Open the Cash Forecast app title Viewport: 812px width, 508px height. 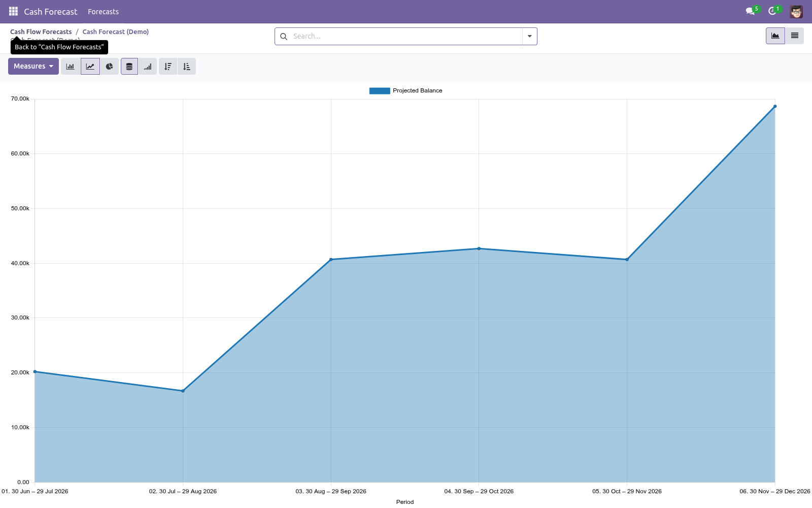point(51,12)
